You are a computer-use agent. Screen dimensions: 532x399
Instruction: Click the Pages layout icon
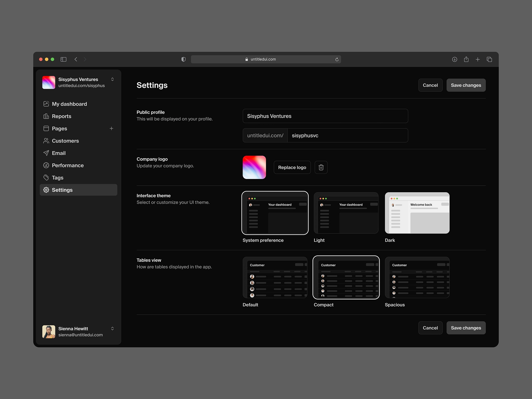coord(46,128)
